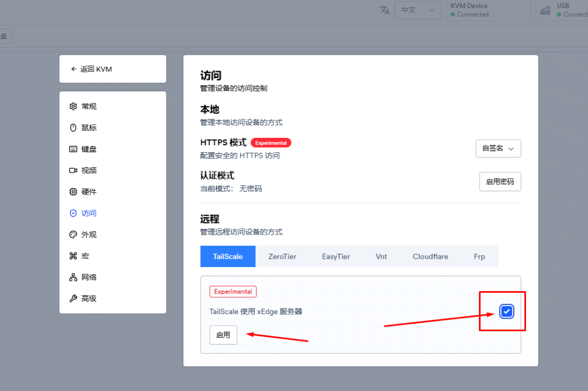Click the 启用 button under TailScale
Image resolution: width=588 pixels, height=391 pixels.
pyautogui.click(x=223, y=335)
